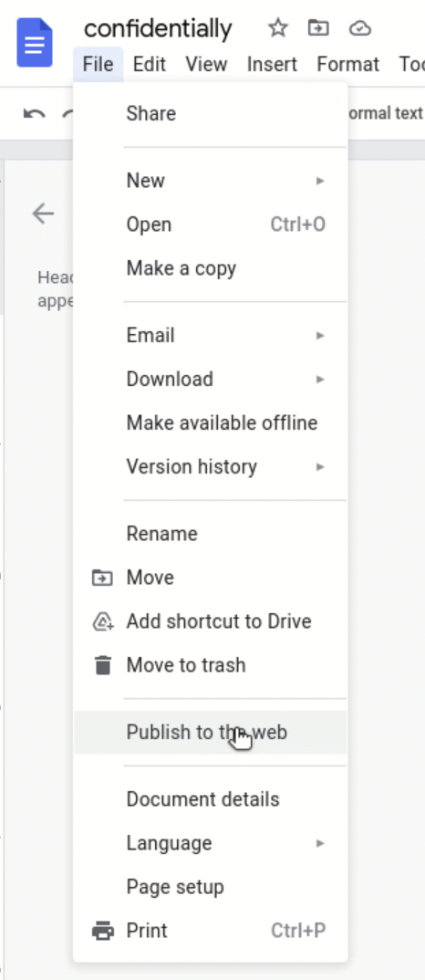Image resolution: width=425 pixels, height=980 pixels.
Task: Expand the Download submenu arrow
Action: [320, 380]
